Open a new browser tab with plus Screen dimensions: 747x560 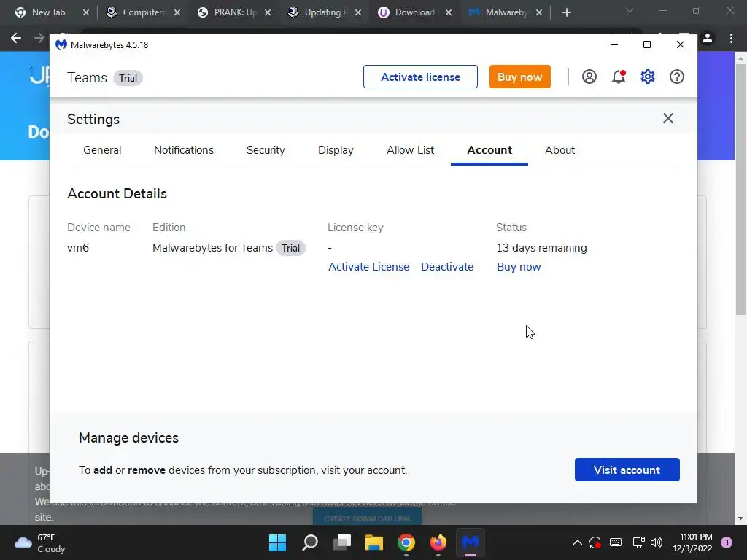click(566, 12)
